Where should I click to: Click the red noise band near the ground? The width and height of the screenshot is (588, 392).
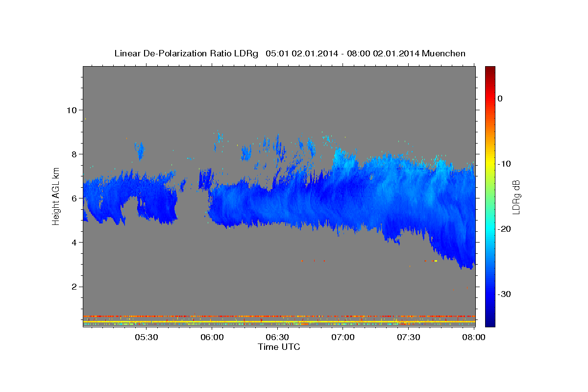[279, 316]
